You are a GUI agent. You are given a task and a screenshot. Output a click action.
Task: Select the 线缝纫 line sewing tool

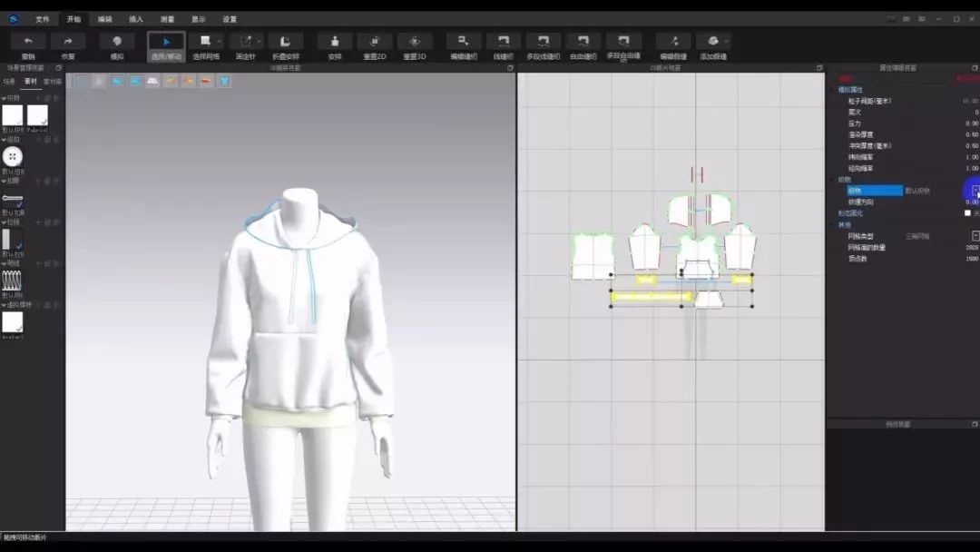504,42
